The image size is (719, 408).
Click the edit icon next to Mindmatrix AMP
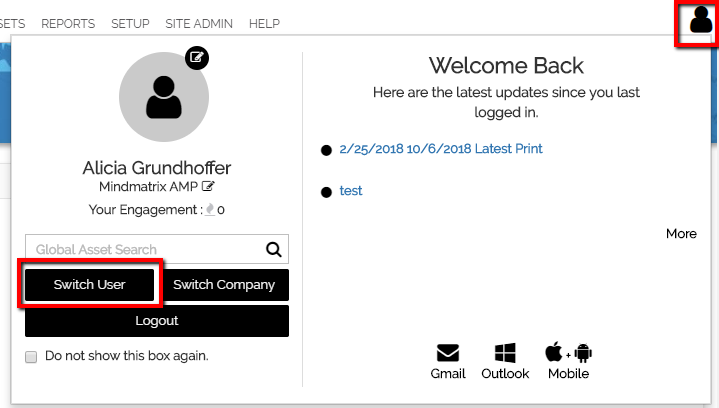tap(208, 187)
